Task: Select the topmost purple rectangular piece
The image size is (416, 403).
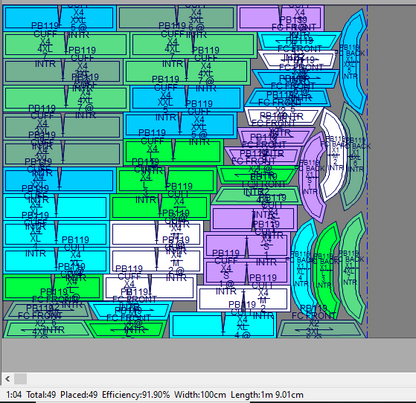Action: pos(281,17)
